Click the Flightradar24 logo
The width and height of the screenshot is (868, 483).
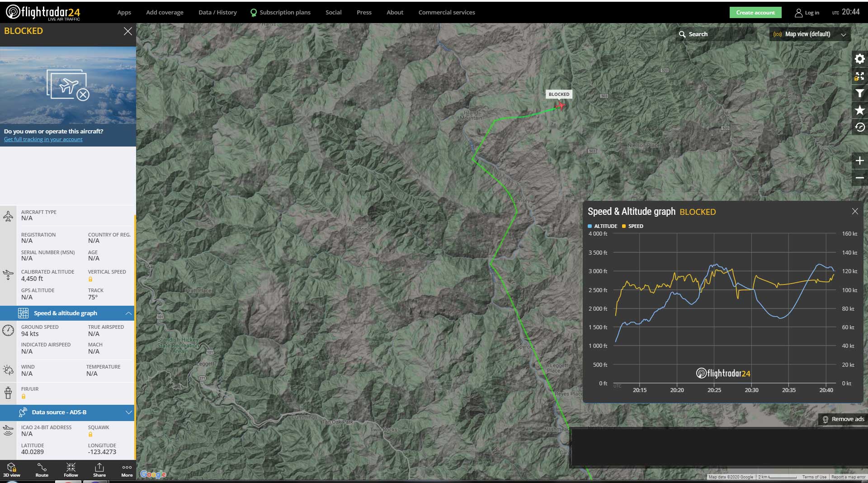click(43, 12)
